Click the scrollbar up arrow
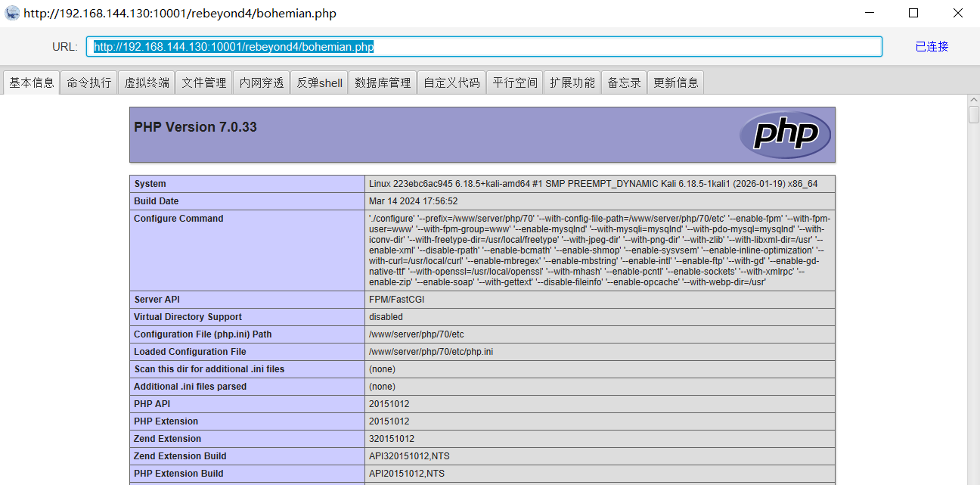This screenshot has height=485, width=980. (974, 100)
